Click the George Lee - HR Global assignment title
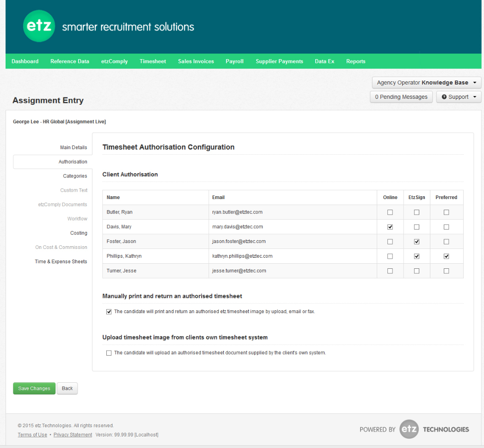The height and width of the screenshot is (448, 484). 59,122
